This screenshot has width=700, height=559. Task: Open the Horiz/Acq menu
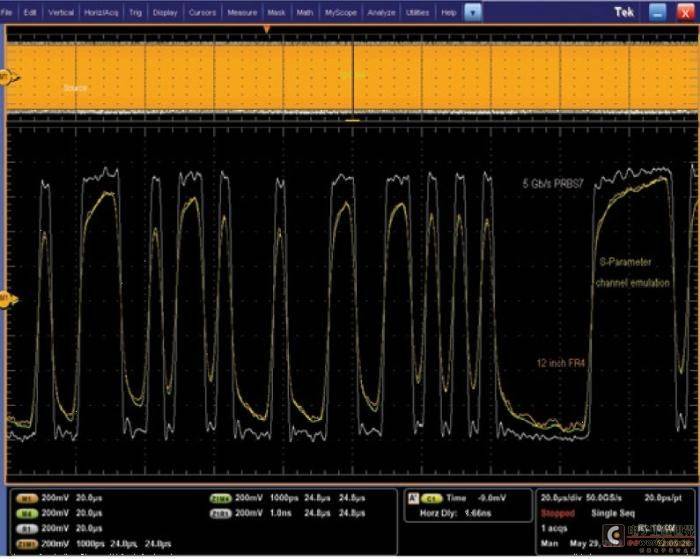coord(101,13)
